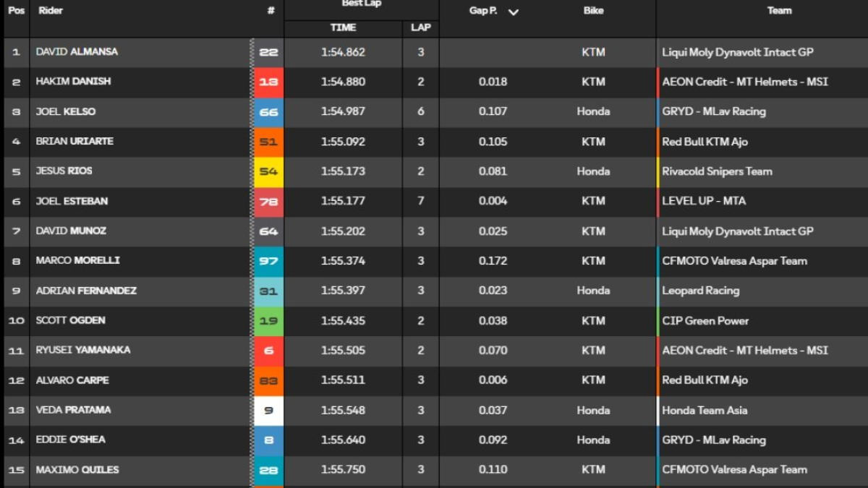868x488 pixels.
Task: Click Honda Team Asia team name
Action: pos(705,410)
